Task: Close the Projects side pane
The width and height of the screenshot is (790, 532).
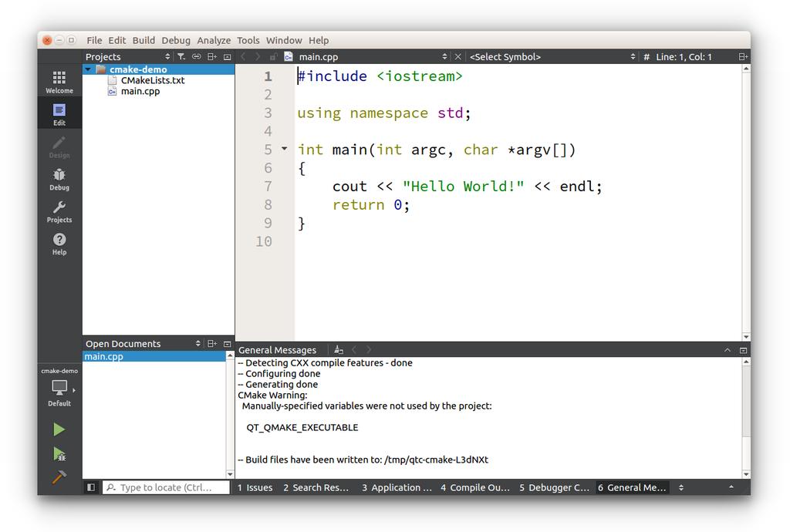Action: (x=228, y=57)
